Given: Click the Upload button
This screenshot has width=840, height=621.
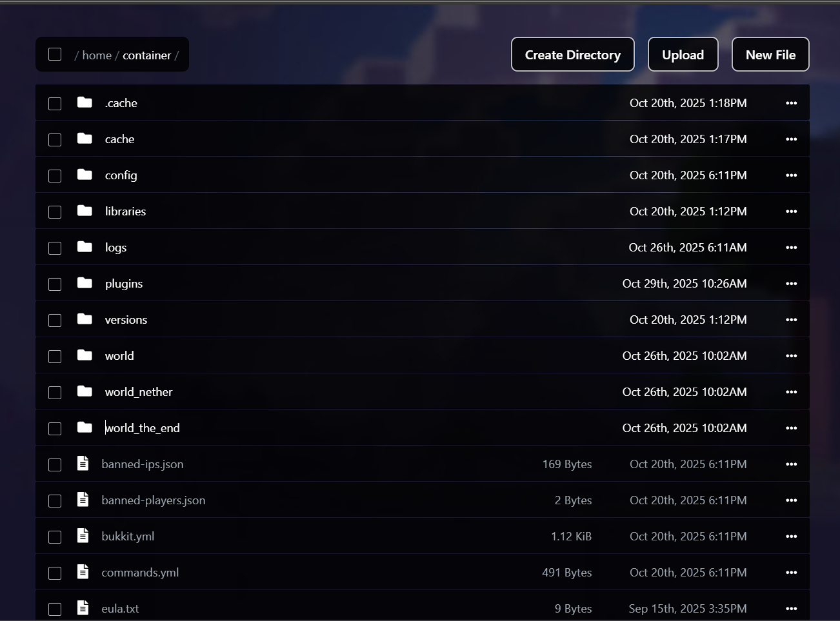Looking at the screenshot, I should [x=683, y=55].
